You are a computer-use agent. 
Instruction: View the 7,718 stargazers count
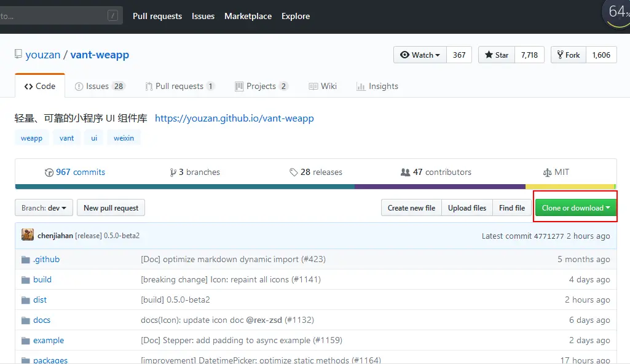pos(530,55)
